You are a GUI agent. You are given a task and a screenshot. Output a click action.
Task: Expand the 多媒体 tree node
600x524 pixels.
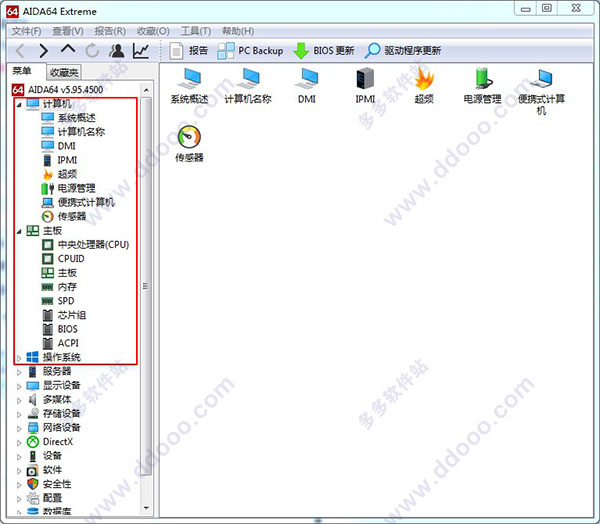(x=19, y=400)
